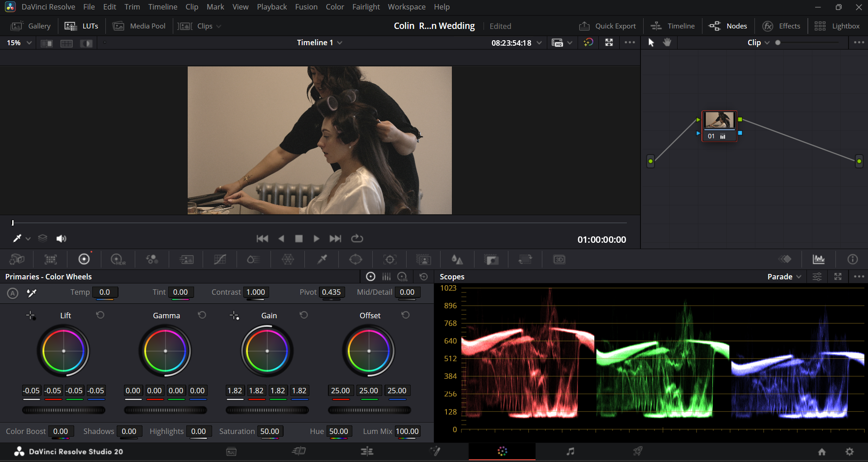Show the Keyframes panel
The height and width of the screenshot is (462, 868).
pos(785,259)
